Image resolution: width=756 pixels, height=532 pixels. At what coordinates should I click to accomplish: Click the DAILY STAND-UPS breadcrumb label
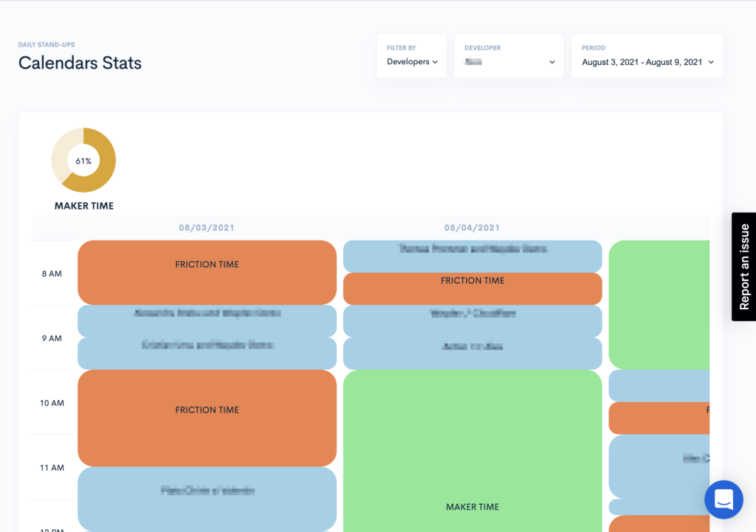[47, 45]
